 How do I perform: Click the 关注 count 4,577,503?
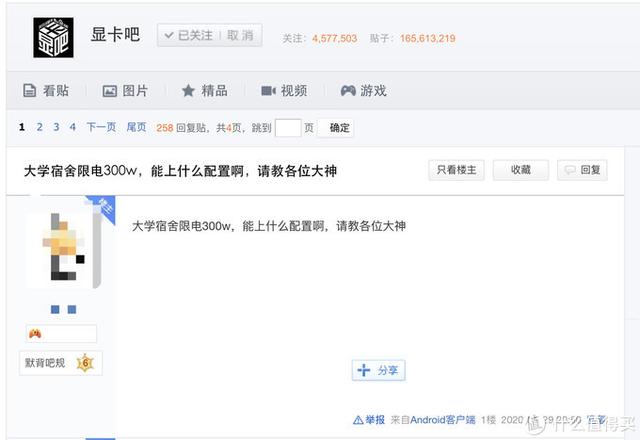point(335,39)
